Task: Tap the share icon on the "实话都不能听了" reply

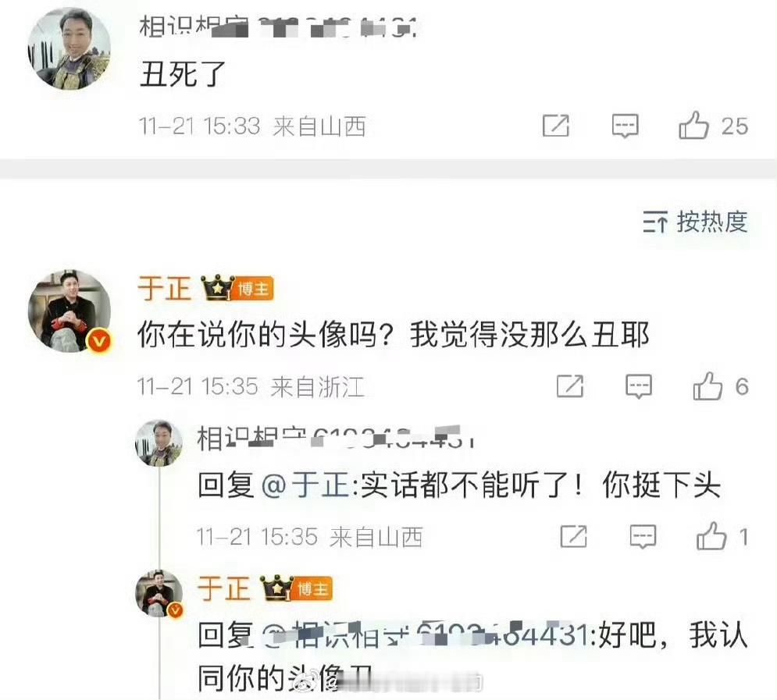Action: 573,537
